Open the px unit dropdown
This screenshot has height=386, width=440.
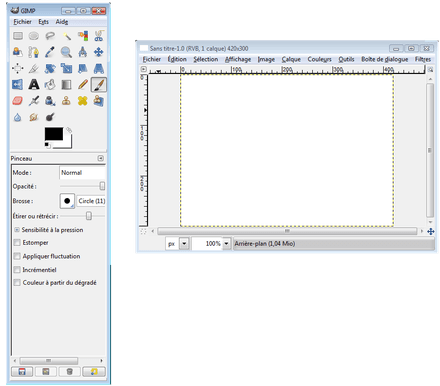[184, 244]
